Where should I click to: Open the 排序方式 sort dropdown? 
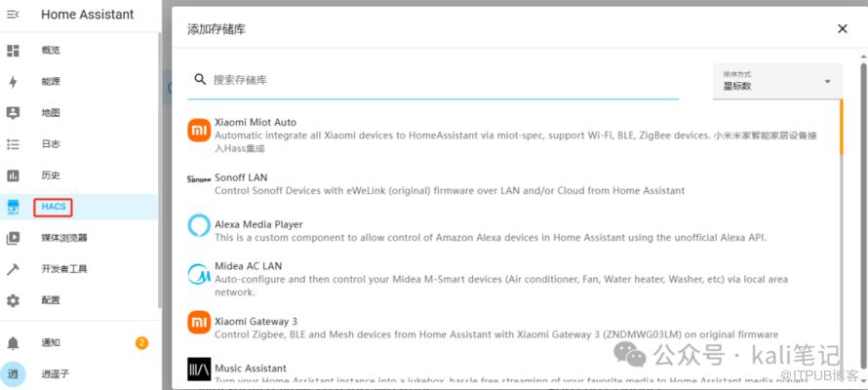click(777, 82)
